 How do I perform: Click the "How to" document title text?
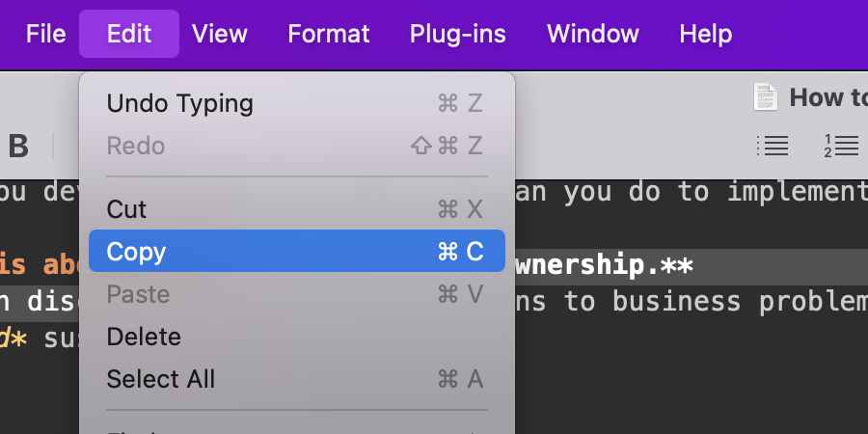827,97
